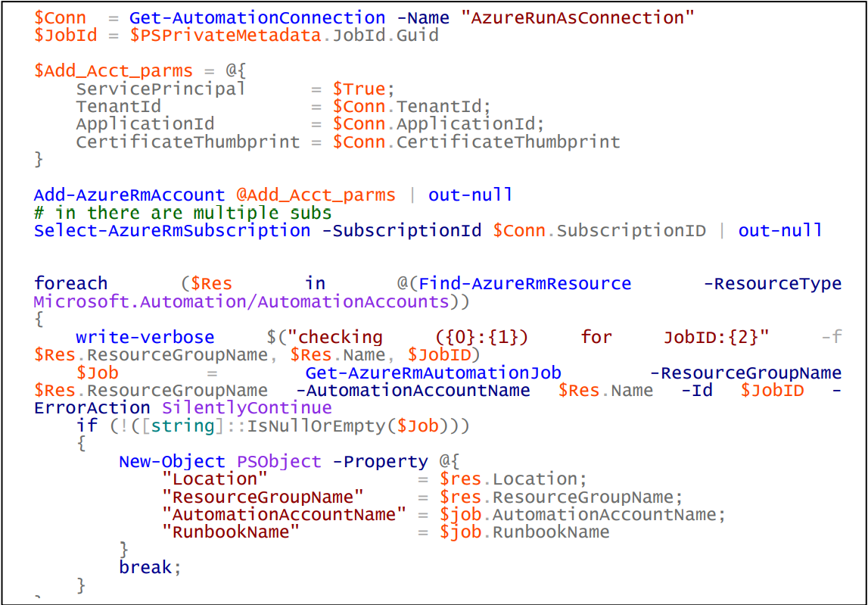The image size is (868, 605).
Task: Click the Select-AzureRmSubscription cmdlet
Action: click(x=172, y=230)
